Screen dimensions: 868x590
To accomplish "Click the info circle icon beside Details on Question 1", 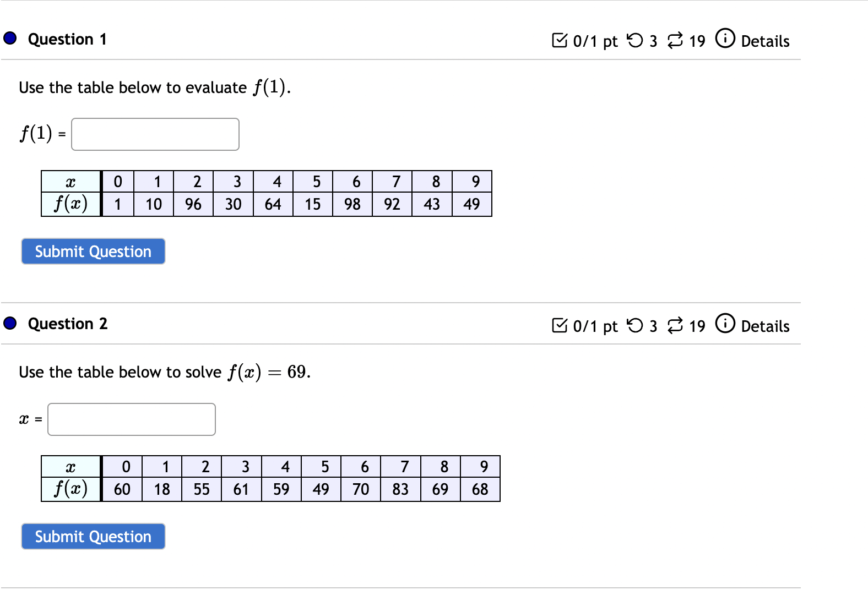I will pos(725,40).
